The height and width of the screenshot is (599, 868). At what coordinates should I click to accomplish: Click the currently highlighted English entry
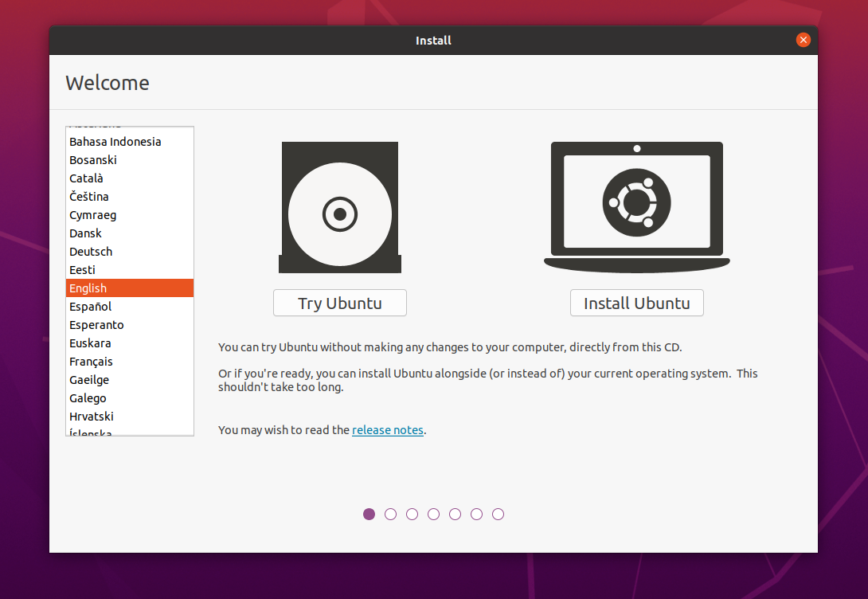(x=88, y=288)
